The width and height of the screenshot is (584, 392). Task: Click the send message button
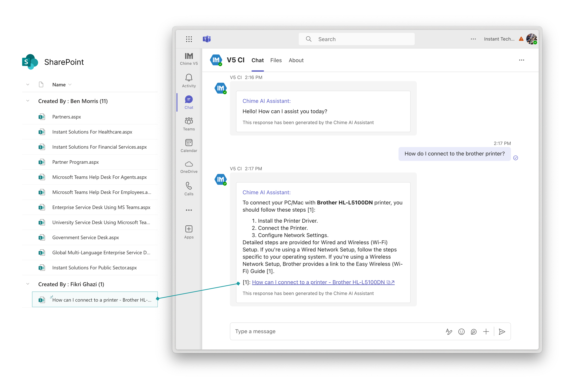pos(502,332)
